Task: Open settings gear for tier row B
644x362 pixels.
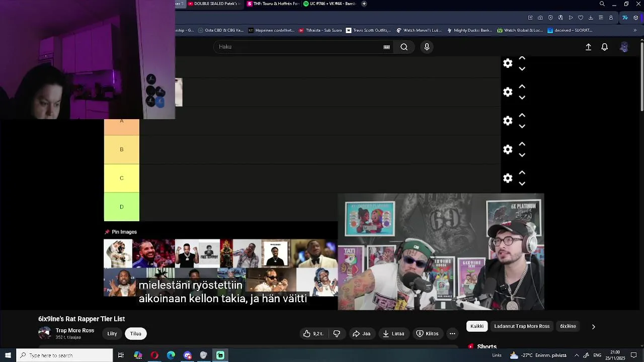Action: [508, 149]
